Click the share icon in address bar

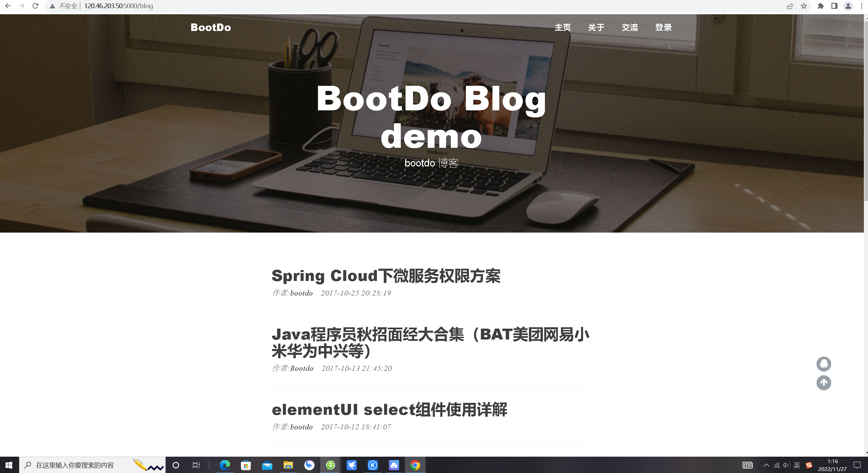[790, 6]
